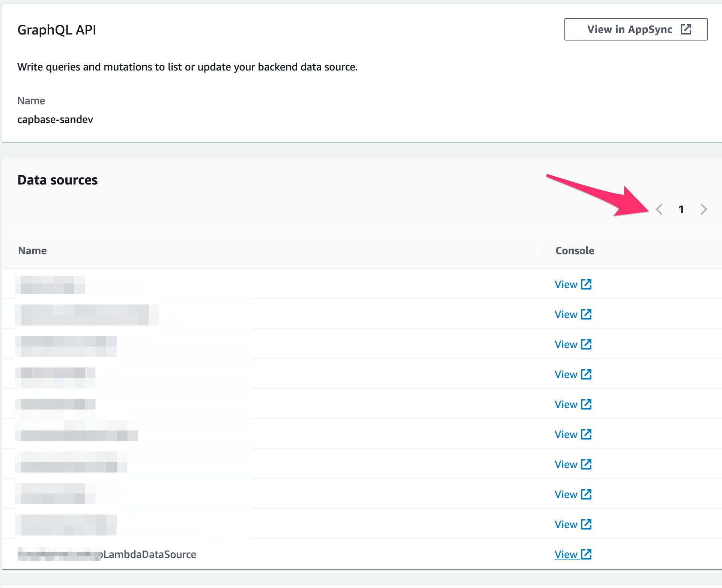Open first row's View link
Viewport: 722px width, 588px height.
click(566, 284)
